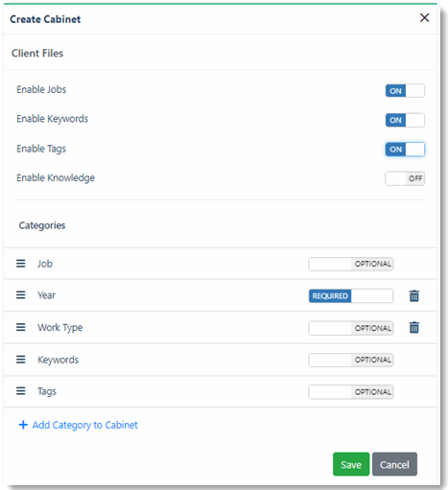Open Add Category to Cabinet link
This screenshot has width=448, height=490.
pyautogui.click(x=85, y=425)
